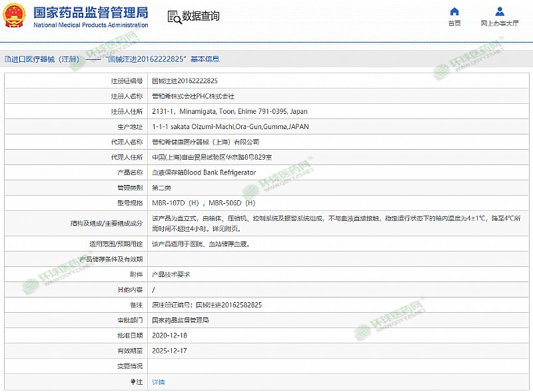Click product name Blood Bank Refrigerator
The height and width of the screenshot is (392, 533).
204,172
